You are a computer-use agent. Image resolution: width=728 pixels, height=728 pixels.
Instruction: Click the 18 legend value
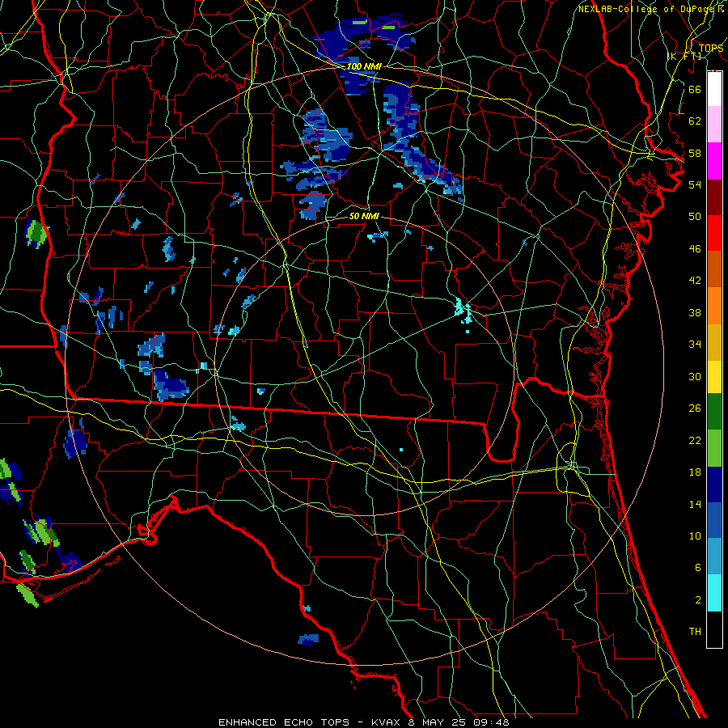pyautogui.click(x=695, y=472)
